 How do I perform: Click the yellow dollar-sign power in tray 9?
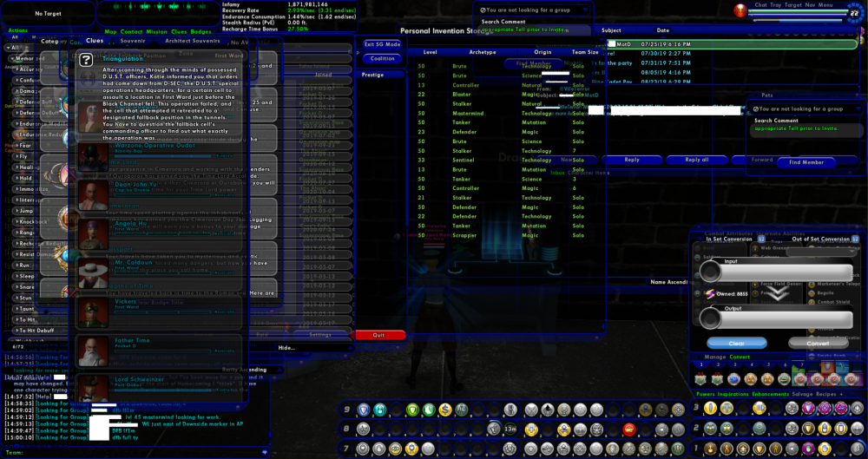[444, 410]
